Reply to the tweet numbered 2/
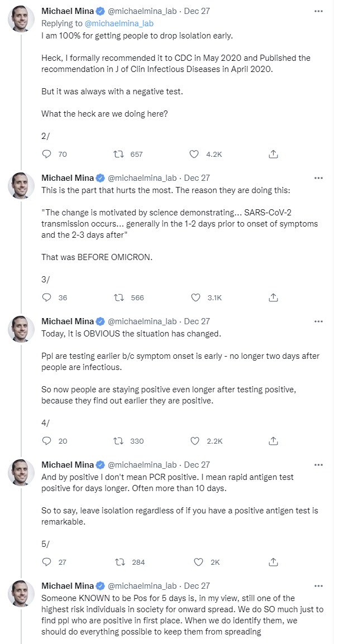Screen dimensions: 339x644 (47, 154)
